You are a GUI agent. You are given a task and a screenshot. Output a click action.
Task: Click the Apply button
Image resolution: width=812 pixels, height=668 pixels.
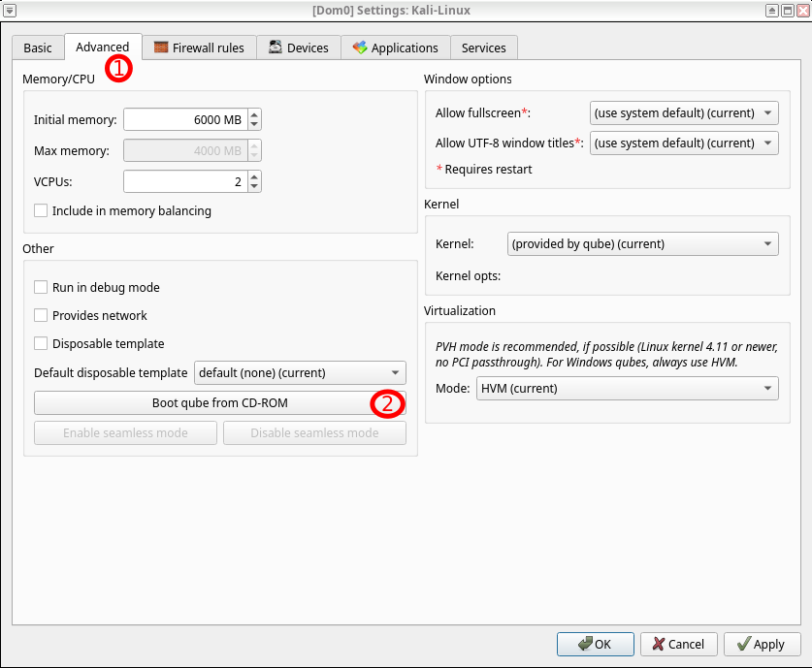[762, 644]
